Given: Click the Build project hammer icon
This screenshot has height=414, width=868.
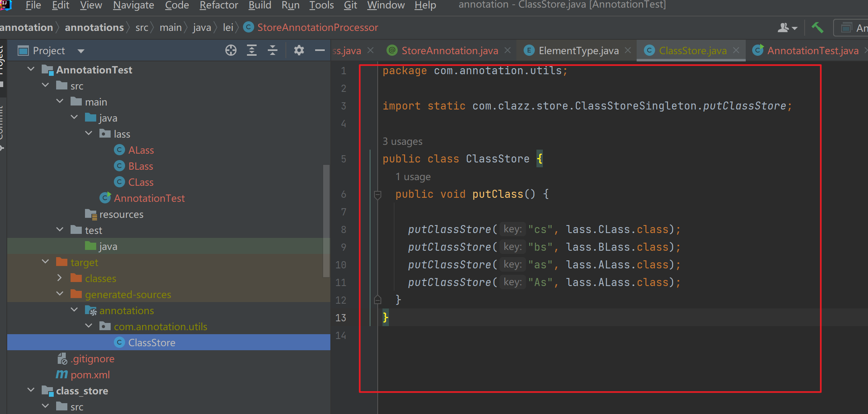Looking at the screenshot, I should (x=817, y=27).
